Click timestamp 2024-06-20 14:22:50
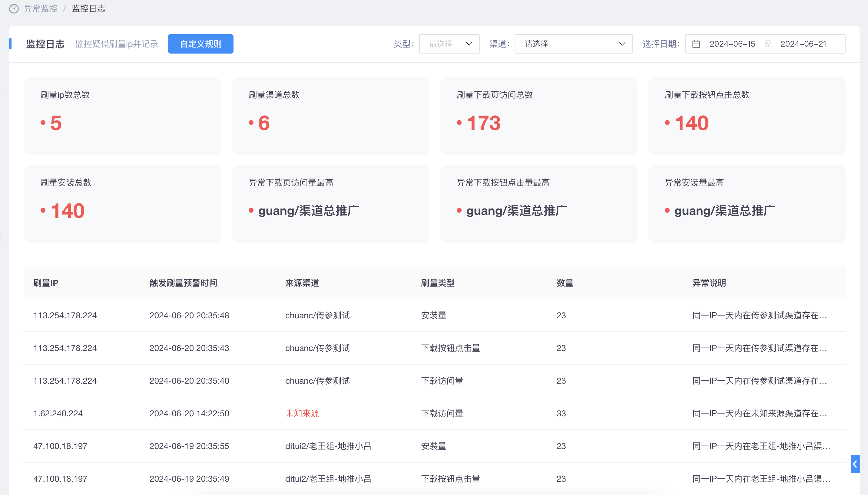This screenshot has height=495, width=868. click(189, 413)
